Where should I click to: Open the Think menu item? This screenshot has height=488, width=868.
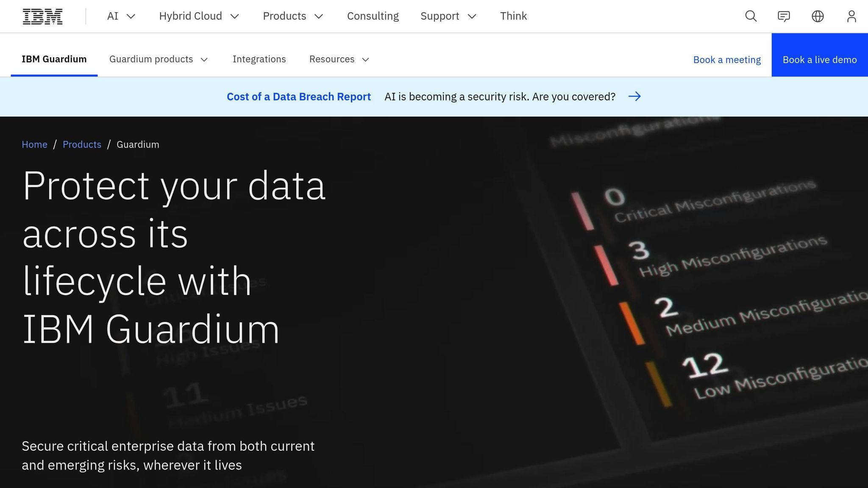[513, 16]
